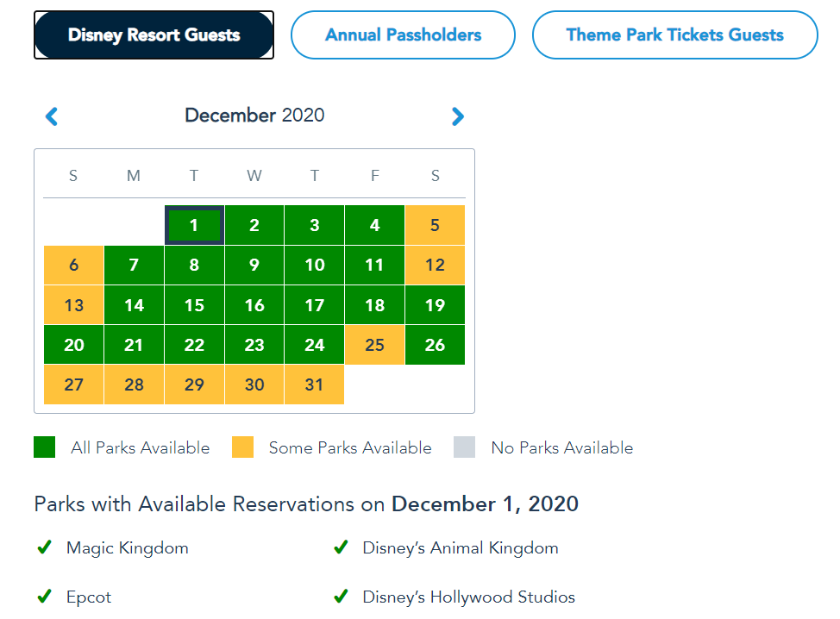840x619 pixels.
Task: Advance to next month using right arrow
Action: click(457, 116)
